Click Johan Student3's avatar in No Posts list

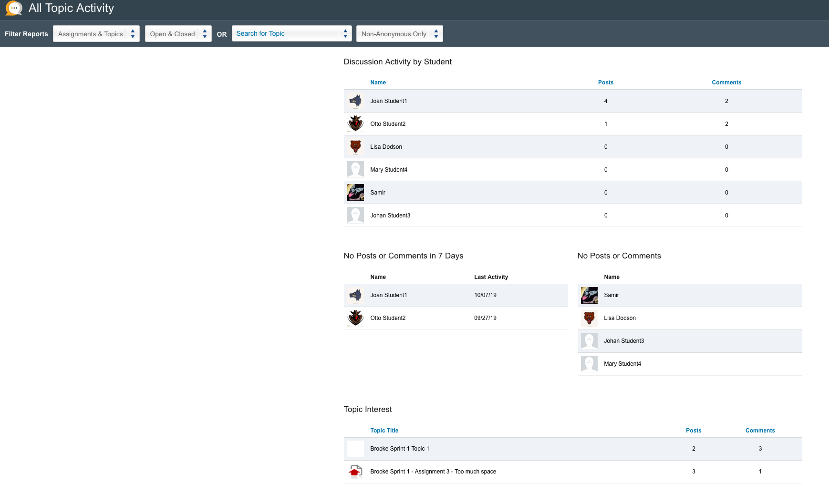(x=589, y=341)
